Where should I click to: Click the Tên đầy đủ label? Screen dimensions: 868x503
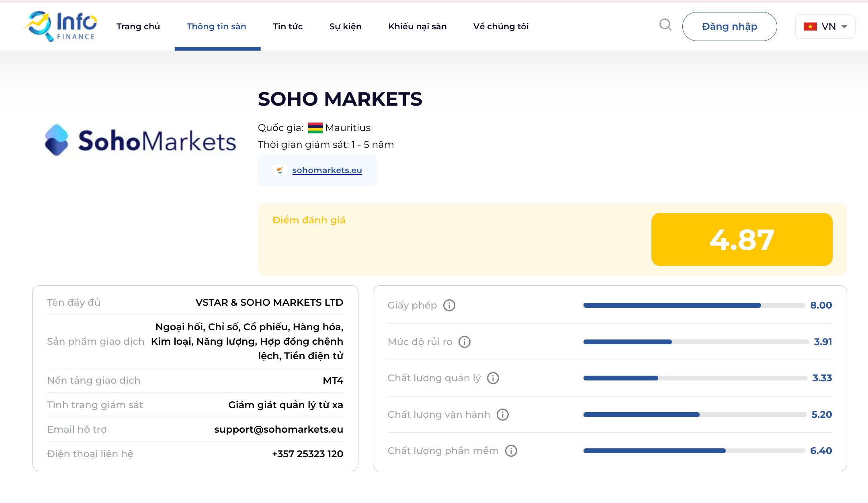[74, 303]
